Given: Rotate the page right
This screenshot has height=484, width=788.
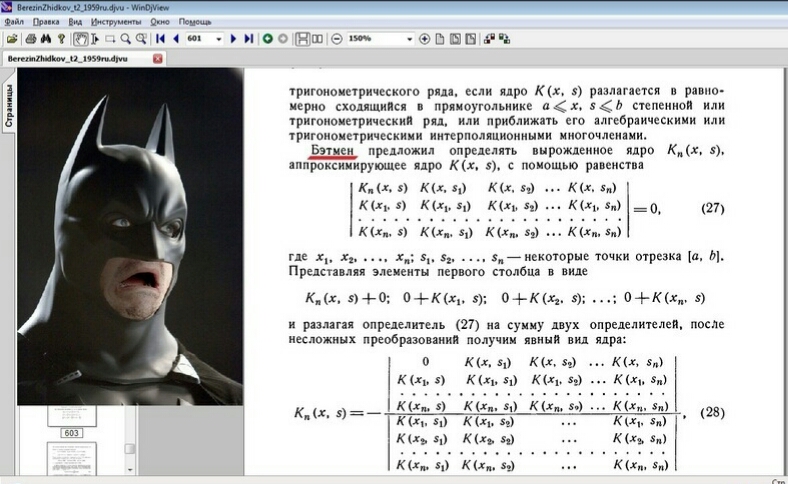Looking at the screenshot, I should (x=505, y=39).
